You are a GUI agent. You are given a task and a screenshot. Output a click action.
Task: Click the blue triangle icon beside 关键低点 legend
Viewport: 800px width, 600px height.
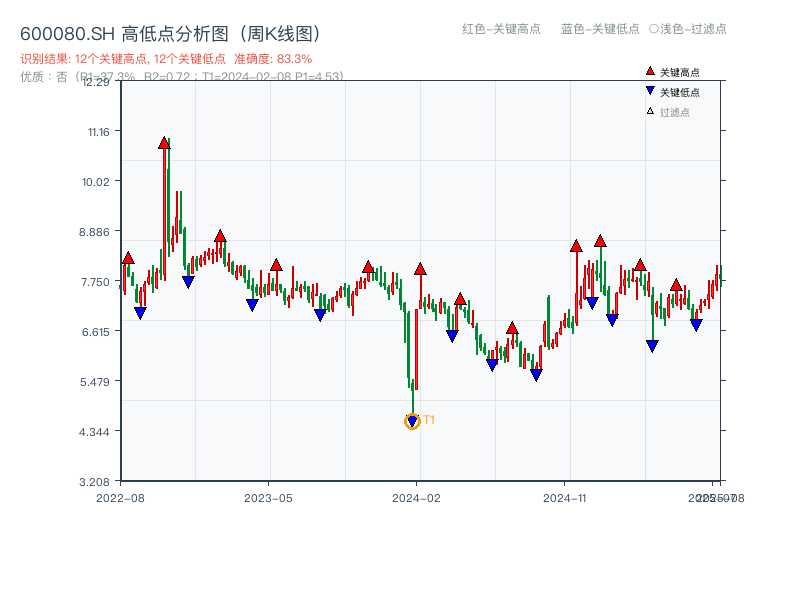(x=650, y=91)
